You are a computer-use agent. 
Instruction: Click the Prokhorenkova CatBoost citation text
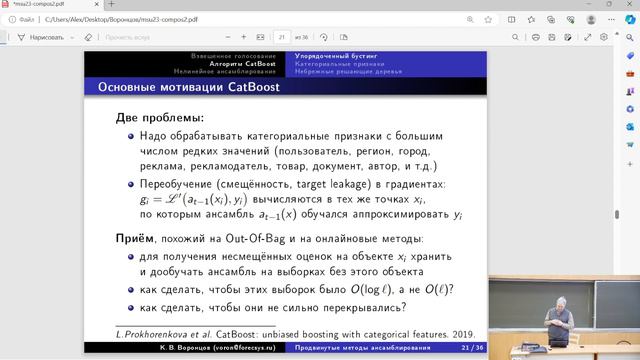pos(296,334)
